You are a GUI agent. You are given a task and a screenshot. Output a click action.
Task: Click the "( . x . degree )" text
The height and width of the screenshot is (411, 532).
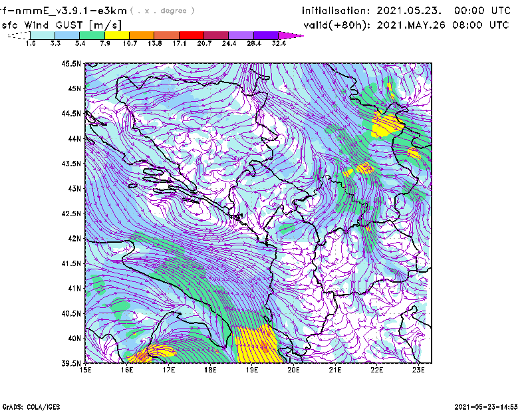coord(162,11)
